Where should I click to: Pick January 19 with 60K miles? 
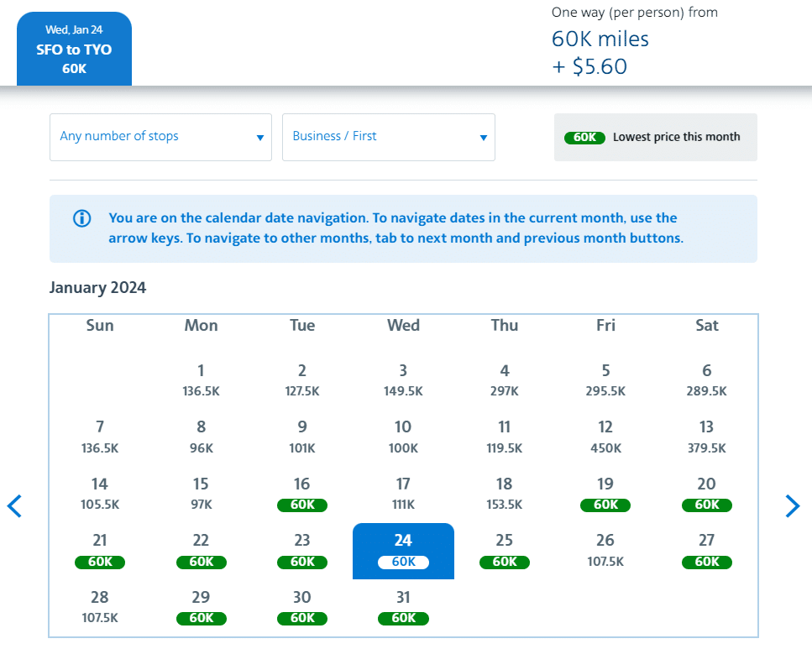(605, 494)
